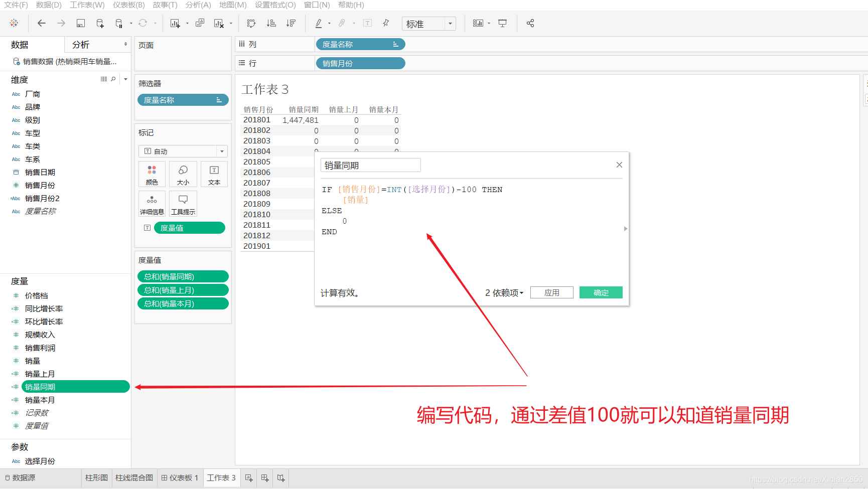The width and height of the screenshot is (868, 489).
Task: Select the 总和(销量同期) measure value pill
Action: coord(183,276)
